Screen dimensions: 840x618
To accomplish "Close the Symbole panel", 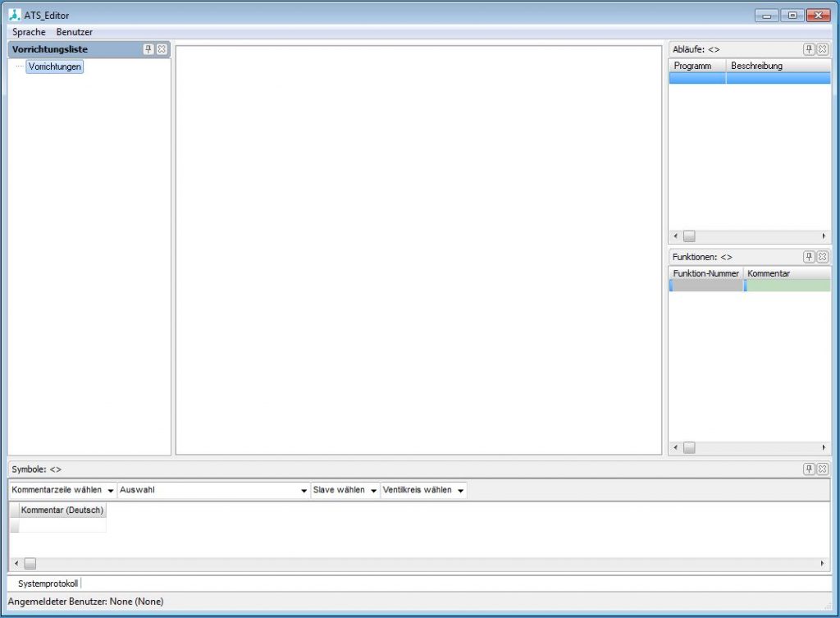I will (x=823, y=469).
